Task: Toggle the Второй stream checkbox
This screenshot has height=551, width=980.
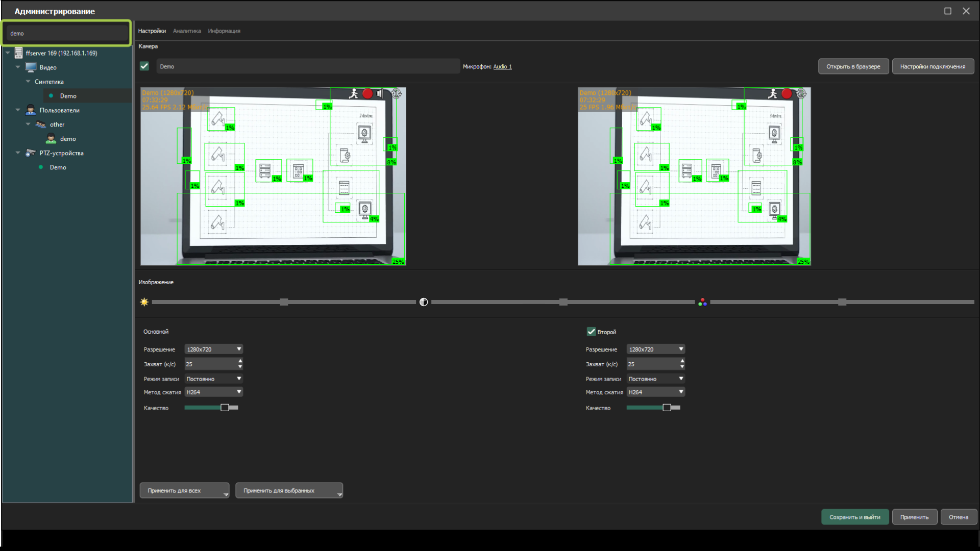Action: tap(591, 332)
